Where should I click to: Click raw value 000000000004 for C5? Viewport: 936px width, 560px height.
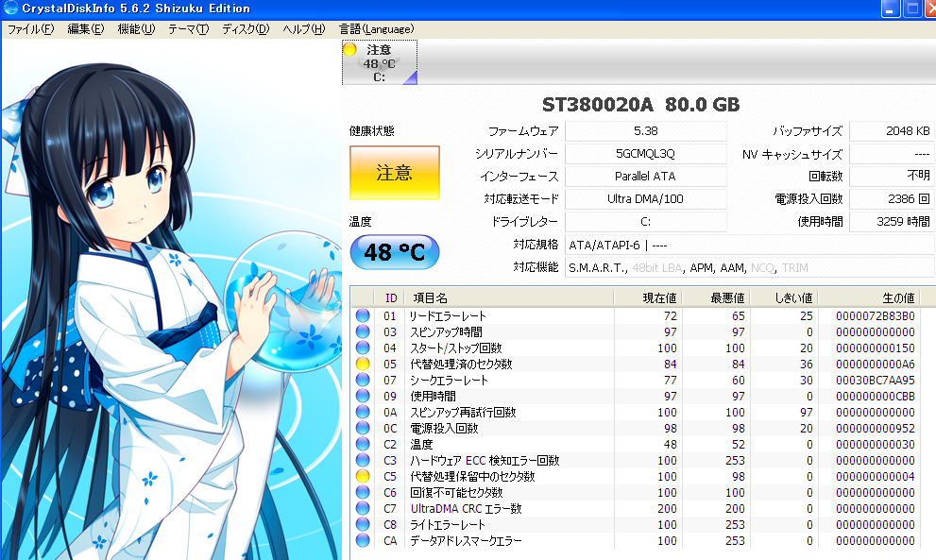(x=876, y=477)
